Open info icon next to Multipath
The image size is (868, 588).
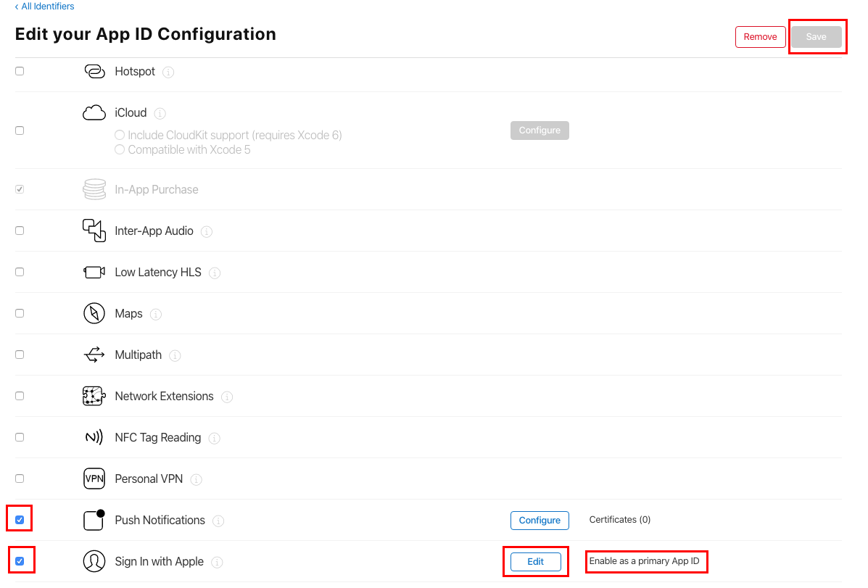(x=175, y=355)
